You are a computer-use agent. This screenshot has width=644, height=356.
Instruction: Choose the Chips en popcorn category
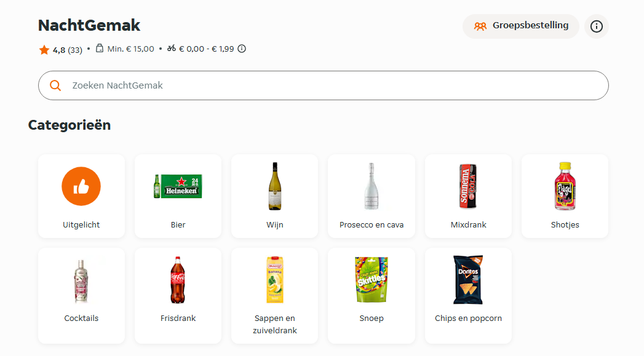click(x=468, y=296)
